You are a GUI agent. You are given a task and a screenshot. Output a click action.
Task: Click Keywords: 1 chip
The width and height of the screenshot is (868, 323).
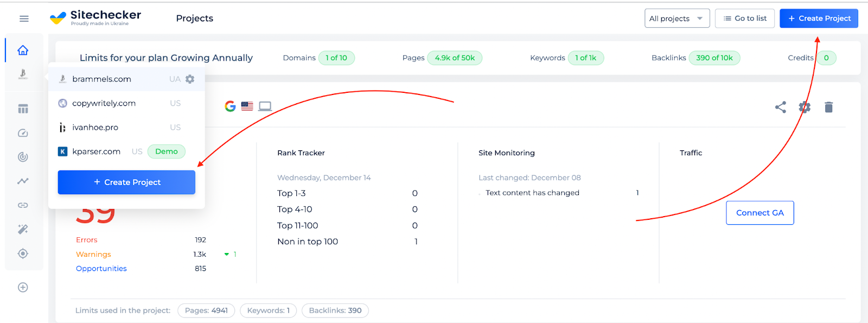coord(269,311)
